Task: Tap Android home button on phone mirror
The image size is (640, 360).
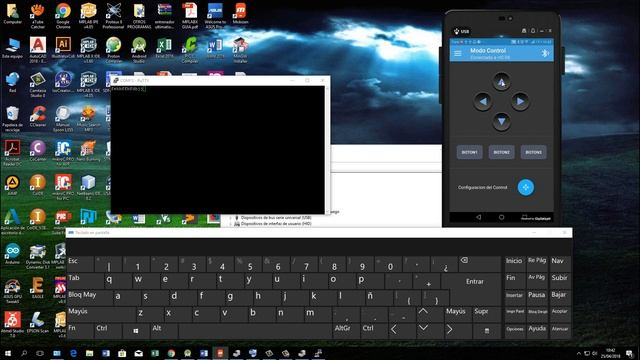Action: (501, 218)
